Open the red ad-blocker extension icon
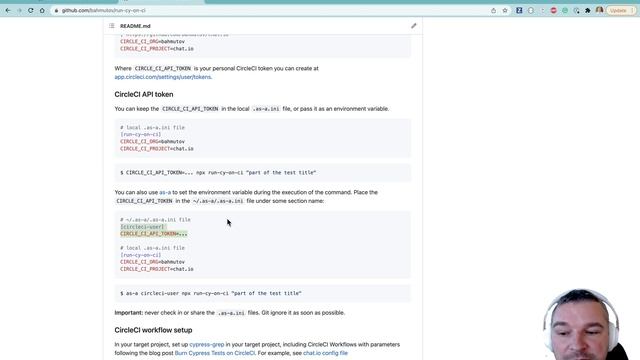 (x=553, y=10)
